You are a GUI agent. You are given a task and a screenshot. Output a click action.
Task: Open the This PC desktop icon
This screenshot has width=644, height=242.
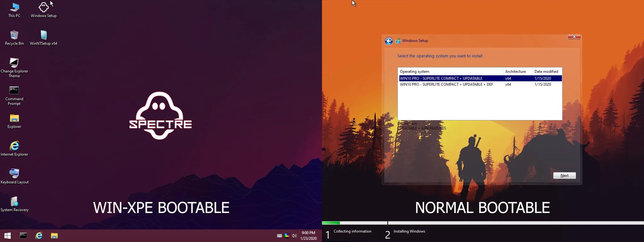click(x=14, y=10)
